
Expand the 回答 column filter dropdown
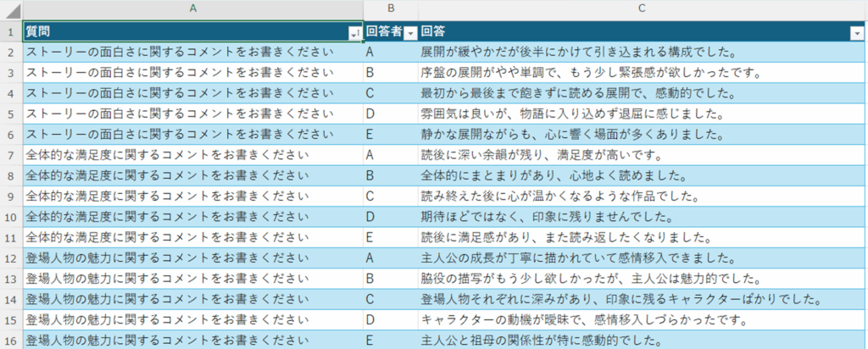[x=855, y=32]
